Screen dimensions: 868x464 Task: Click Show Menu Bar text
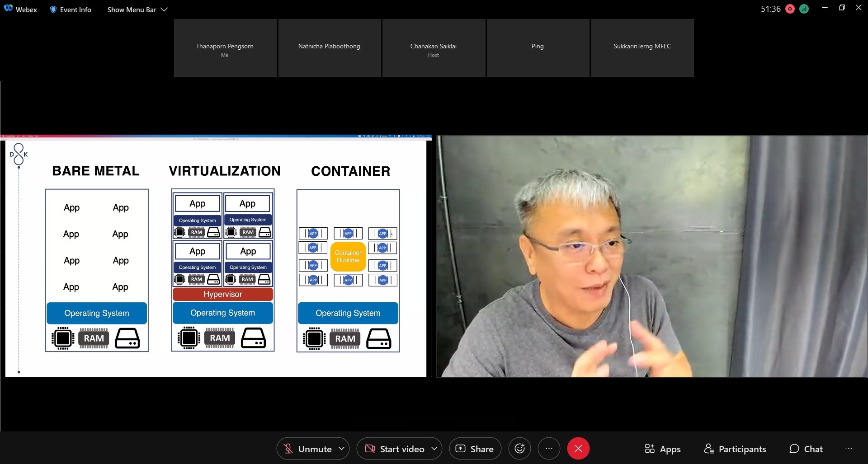pos(132,9)
